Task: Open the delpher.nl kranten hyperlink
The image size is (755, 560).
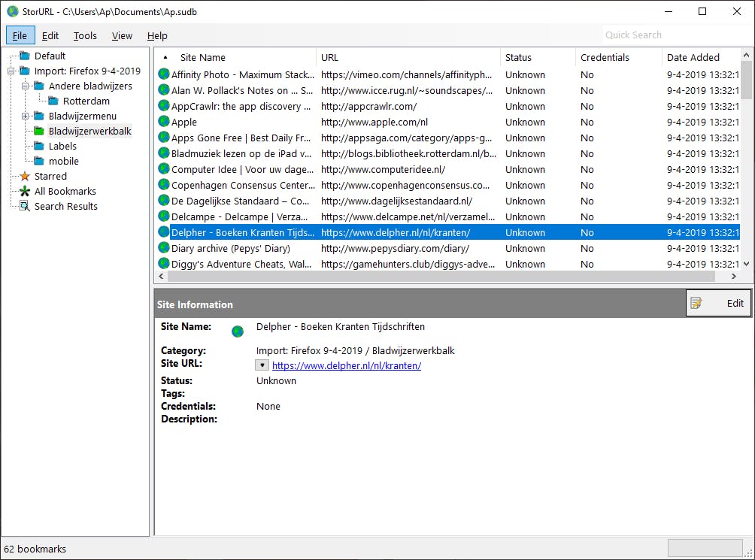Action: click(x=346, y=366)
